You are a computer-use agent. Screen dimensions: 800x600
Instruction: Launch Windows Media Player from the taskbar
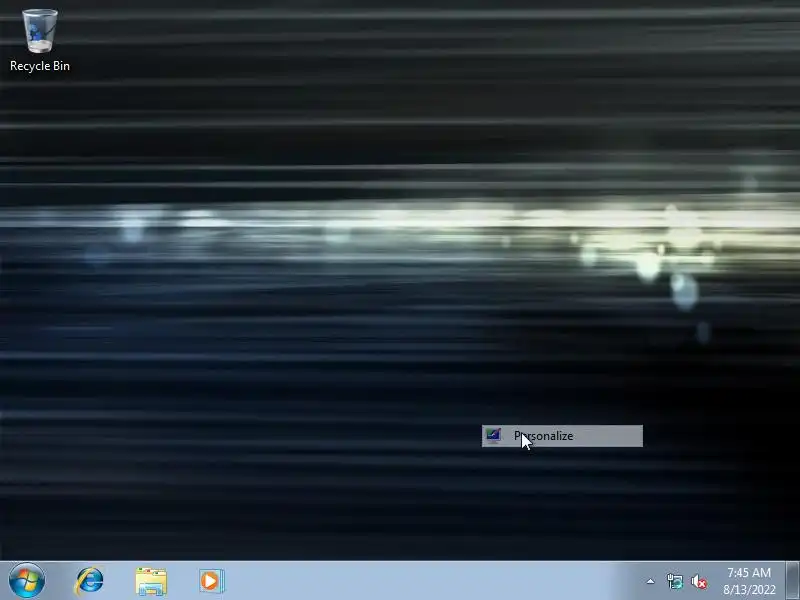(211, 581)
